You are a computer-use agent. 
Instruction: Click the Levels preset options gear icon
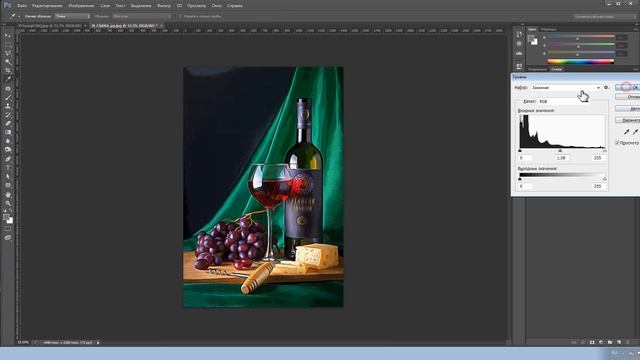click(x=606, y=88)
